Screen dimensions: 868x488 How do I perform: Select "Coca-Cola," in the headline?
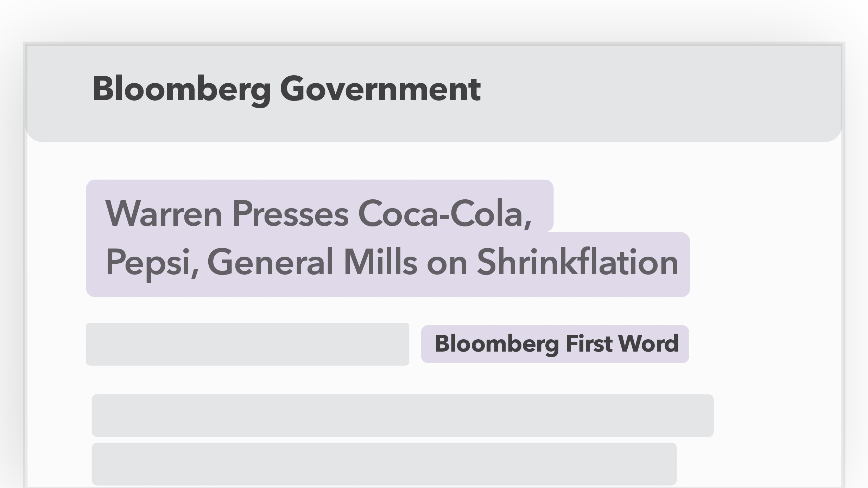(x=444, y=214)
